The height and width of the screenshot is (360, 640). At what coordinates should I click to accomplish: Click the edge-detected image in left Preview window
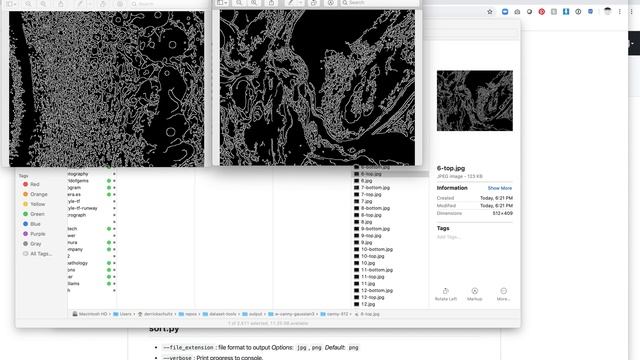click(x=107, y=89)
